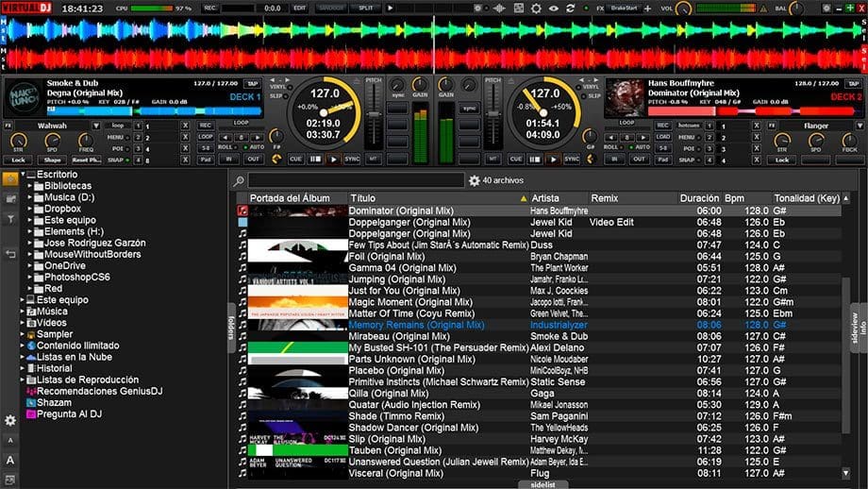
Task: Click SYNC button on deck 2
Action: (572, 160)
